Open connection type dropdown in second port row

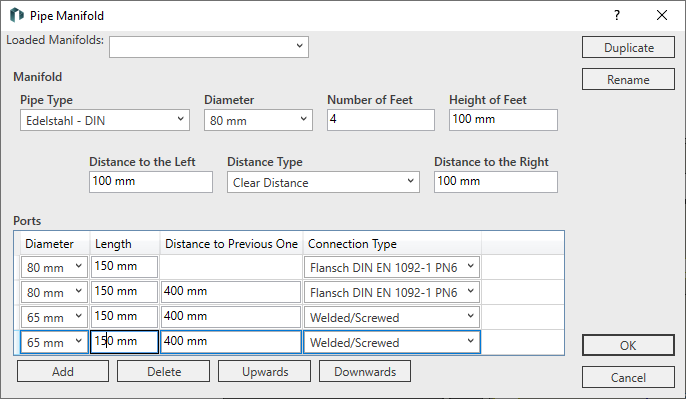coord(392,292)
